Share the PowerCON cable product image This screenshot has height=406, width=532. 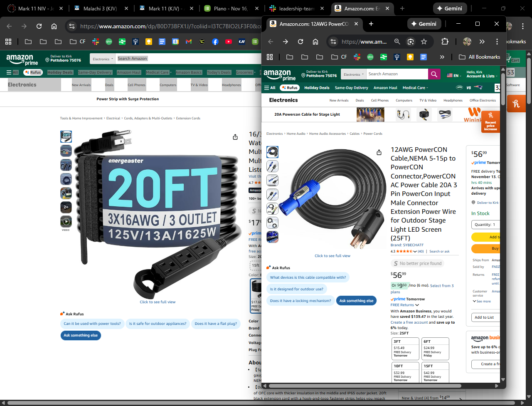379,153
